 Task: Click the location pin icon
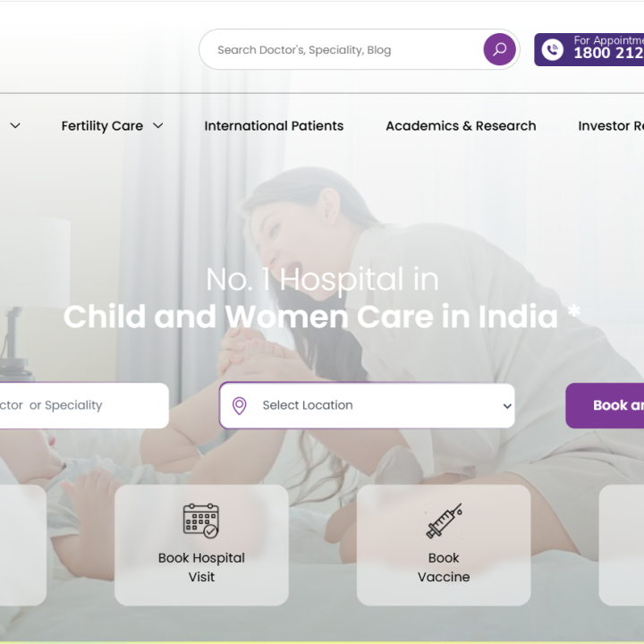[239, 406]
